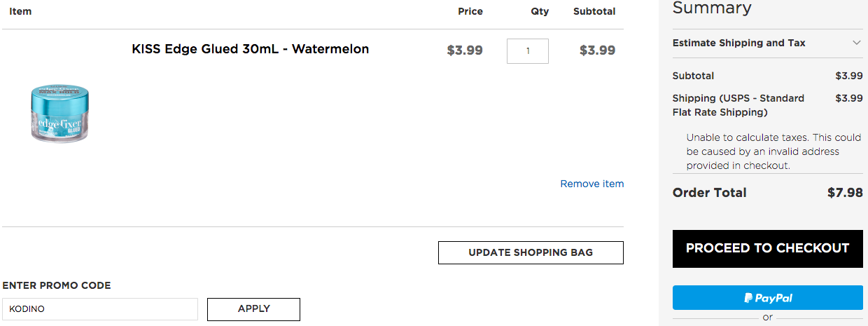Screen dimensions: 868x326
Task: Click the PayPal logo checkout button
Action: (768, 298)
